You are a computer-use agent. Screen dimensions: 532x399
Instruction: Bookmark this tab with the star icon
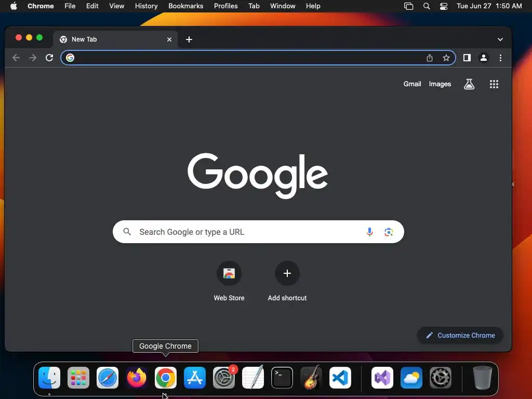(x=446, y=58)
